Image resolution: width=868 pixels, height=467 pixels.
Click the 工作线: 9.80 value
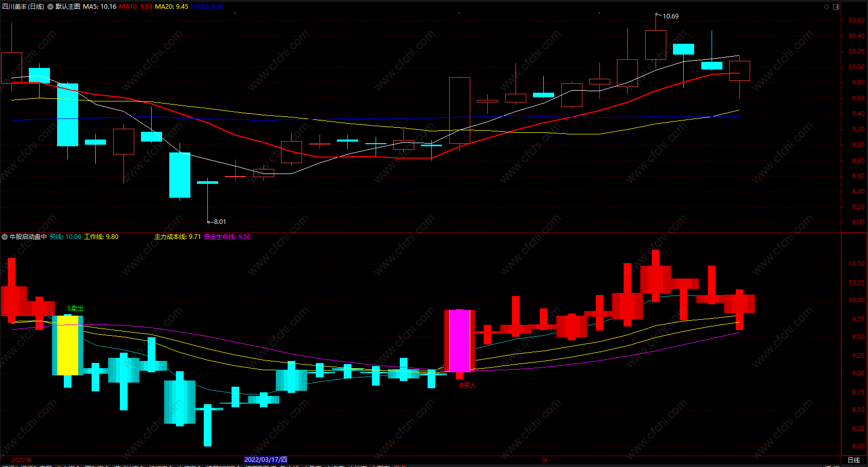coord(101,237)
